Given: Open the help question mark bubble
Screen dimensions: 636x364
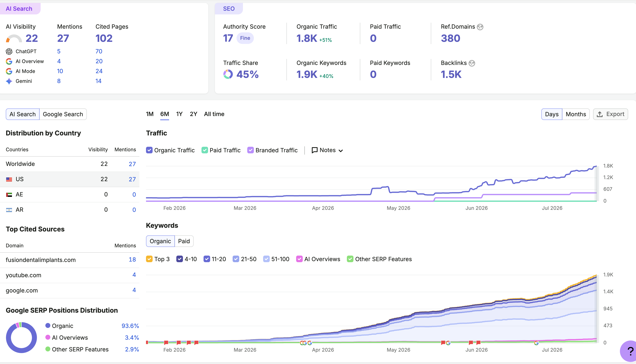Looking at the screenshot, I should point(629,351).
